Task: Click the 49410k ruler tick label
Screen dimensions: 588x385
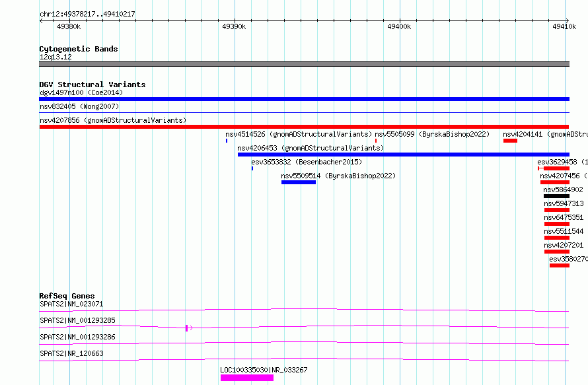Action: (564, 26)
